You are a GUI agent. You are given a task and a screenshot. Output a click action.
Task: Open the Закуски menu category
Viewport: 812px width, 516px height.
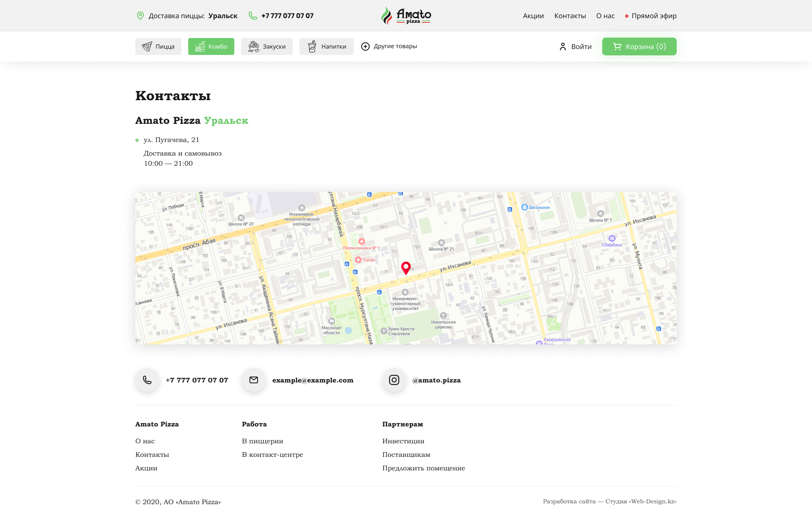pos(267,46)
